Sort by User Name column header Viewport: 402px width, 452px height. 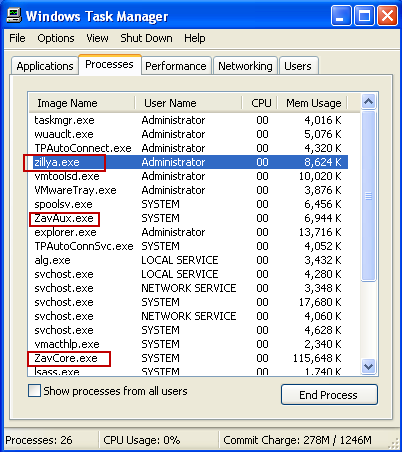pyautogui.click(x=188, y=103)
